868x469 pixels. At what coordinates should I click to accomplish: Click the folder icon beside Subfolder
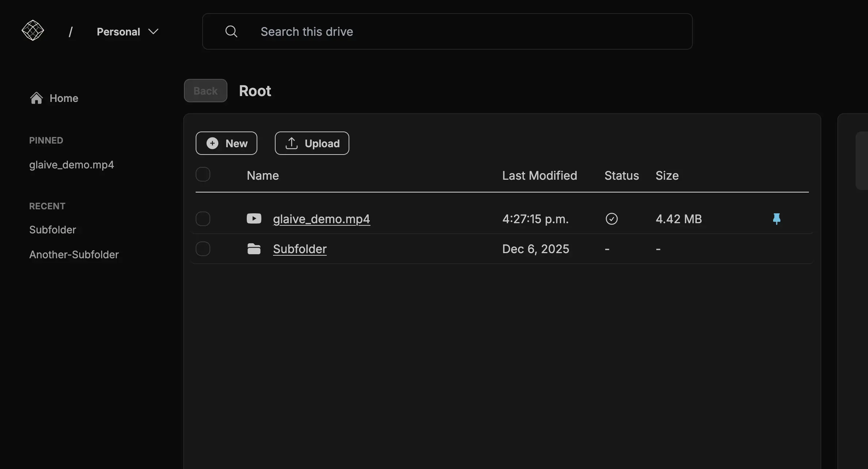254,249
